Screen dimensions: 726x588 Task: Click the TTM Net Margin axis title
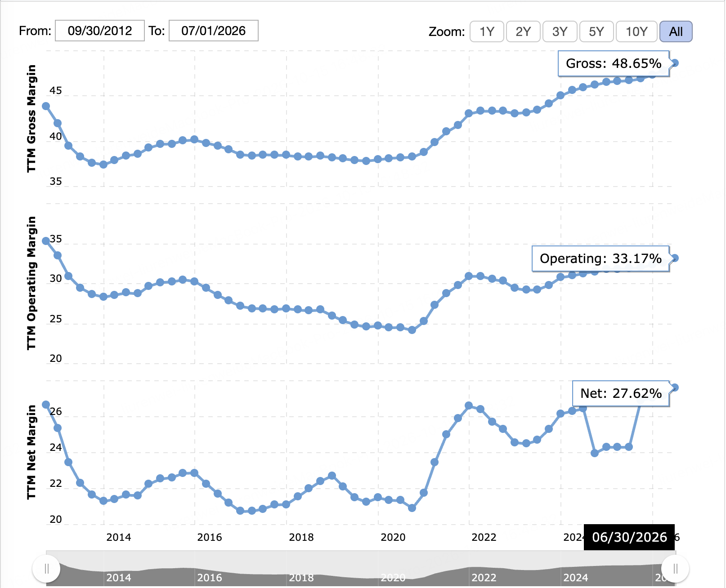tap(31, 452)
